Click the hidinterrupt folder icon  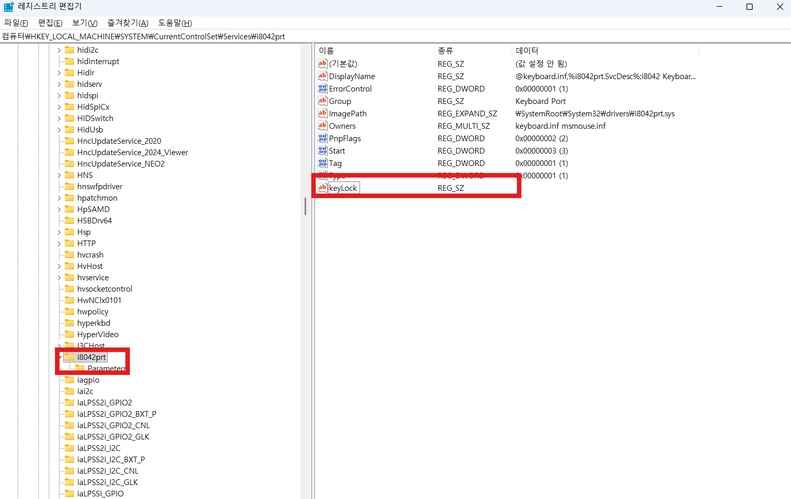[x=70, y=61]
